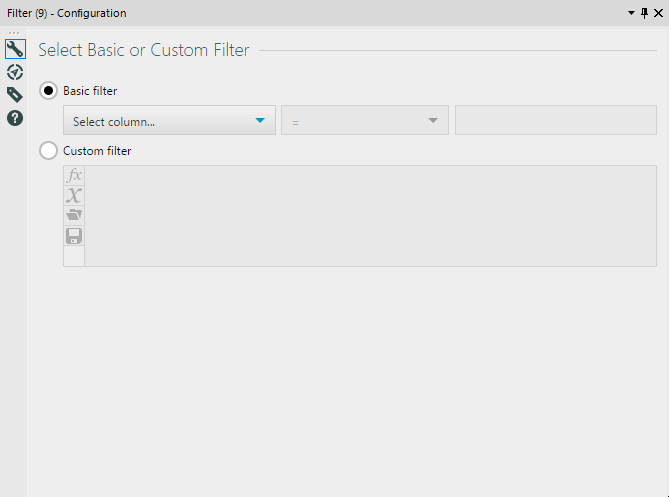Image resolution: width=669 pixels, height=497 pixels.
Task: Open the Navigation compass icon in sidebar
Action: [x=15, y=72]
